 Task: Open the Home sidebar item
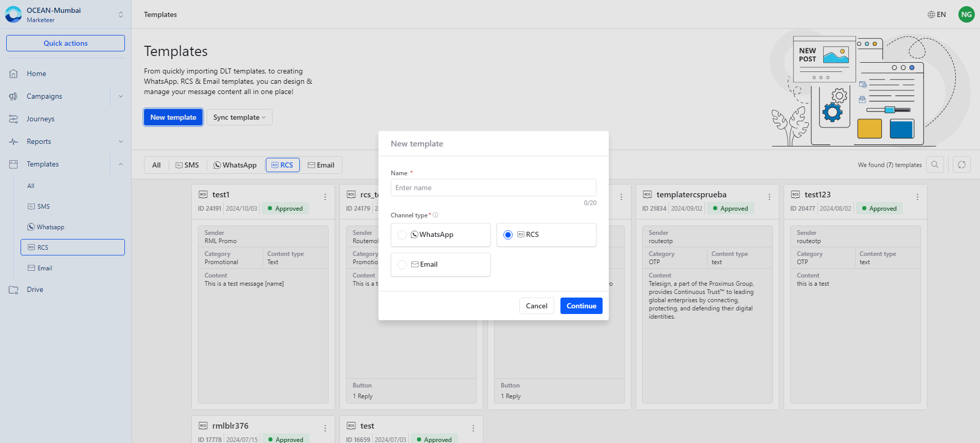(37, 73)
